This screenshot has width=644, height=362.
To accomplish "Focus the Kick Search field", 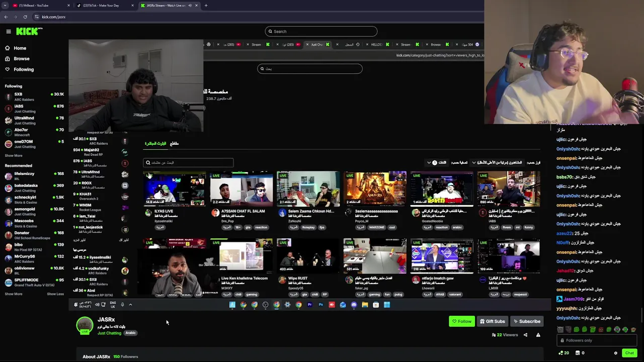I will point(321,31).
